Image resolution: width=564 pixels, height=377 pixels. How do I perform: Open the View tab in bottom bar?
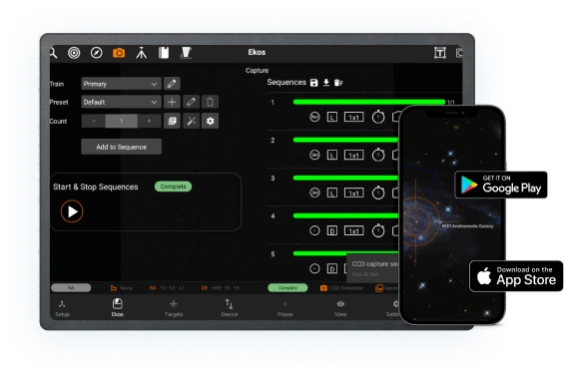point(340,308)
